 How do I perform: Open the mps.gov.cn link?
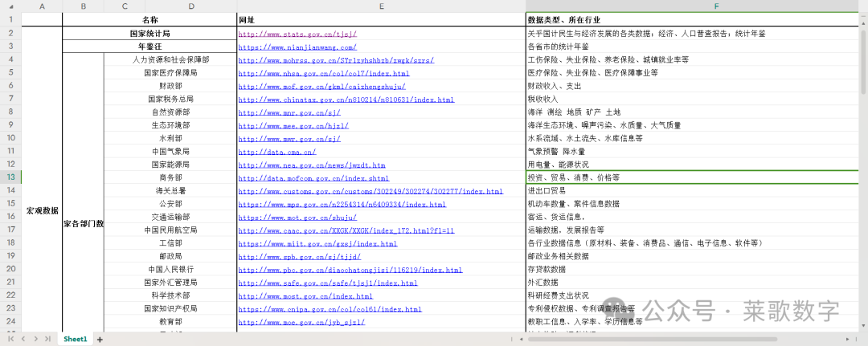tap(342, 205)
